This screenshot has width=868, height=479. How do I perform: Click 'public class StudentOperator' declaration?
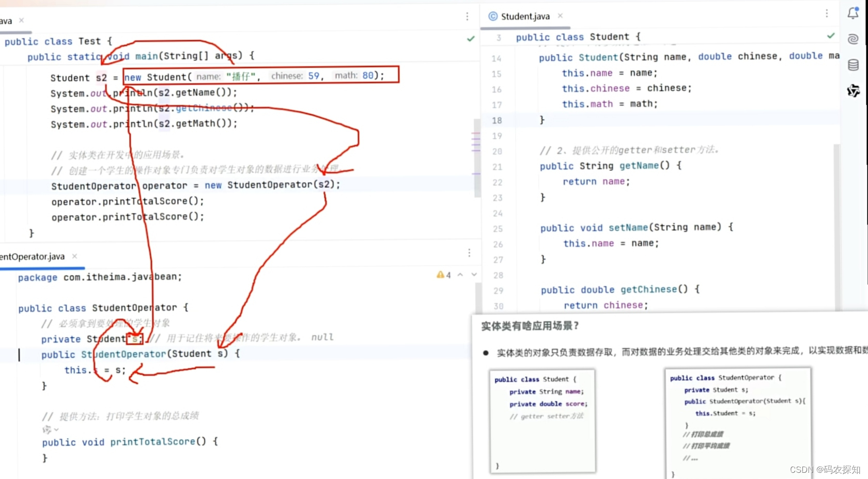(x=103, y=308)
